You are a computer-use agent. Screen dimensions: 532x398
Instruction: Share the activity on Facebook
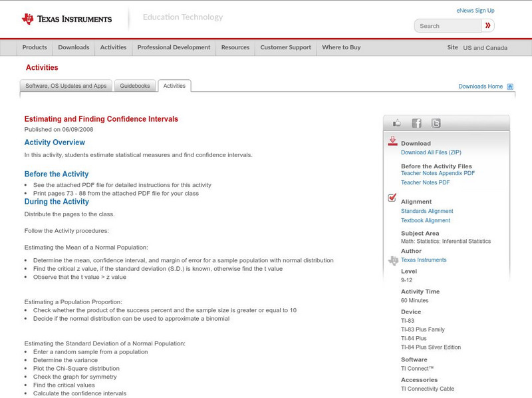pyautogui.click(x=416, y=123)
